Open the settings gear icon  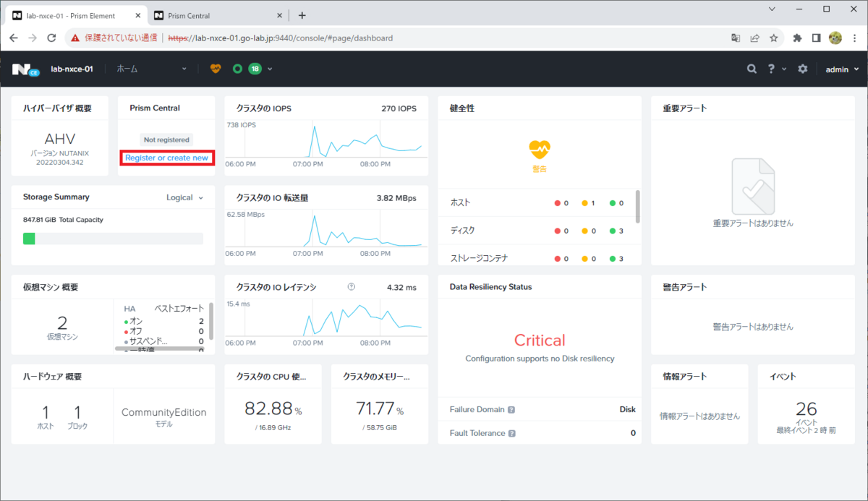802,69
